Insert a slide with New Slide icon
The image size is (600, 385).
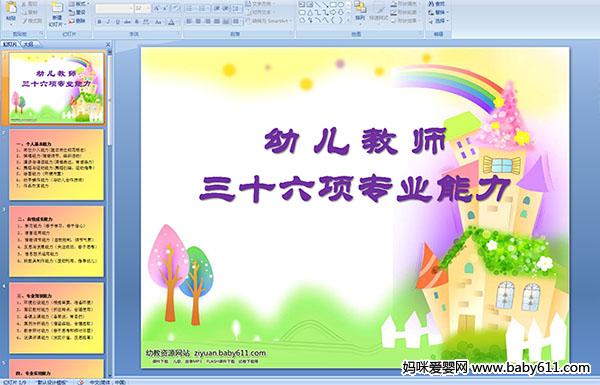point(57,8)
